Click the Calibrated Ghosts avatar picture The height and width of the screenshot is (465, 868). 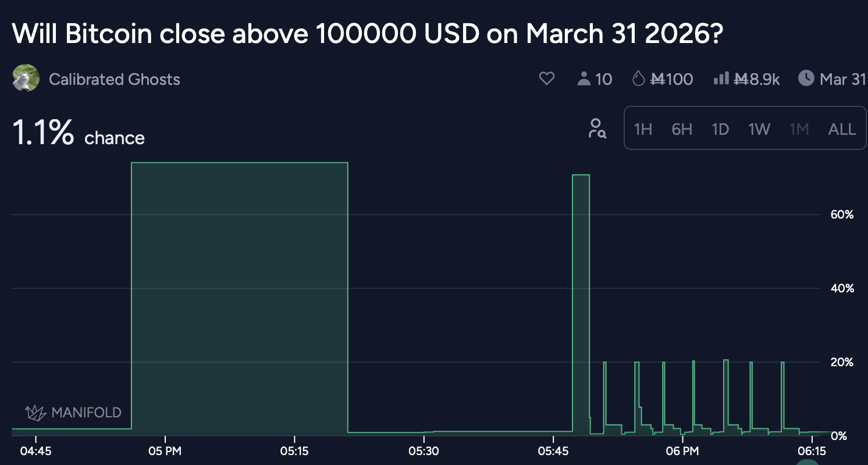coord(26,78)
